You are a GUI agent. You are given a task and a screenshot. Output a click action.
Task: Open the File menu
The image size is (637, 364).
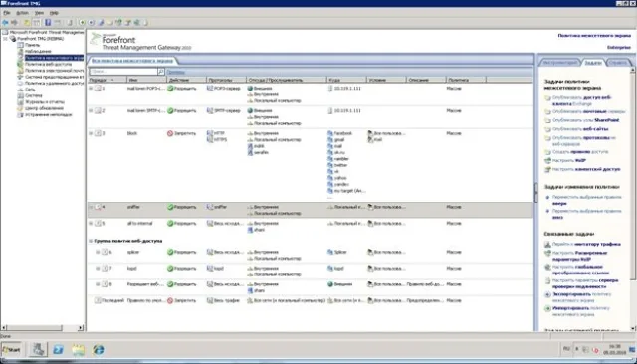click(x=7, y=13)
